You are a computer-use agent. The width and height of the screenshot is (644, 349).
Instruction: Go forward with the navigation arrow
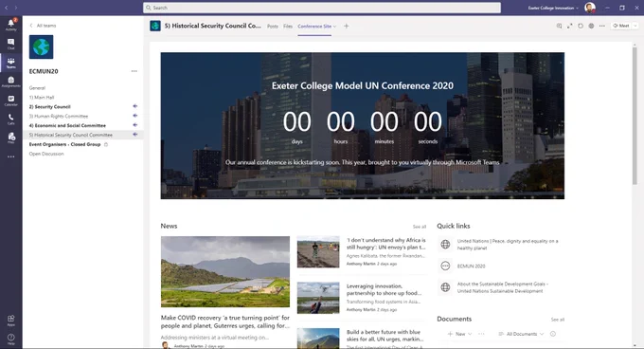(x=15, y=8)
